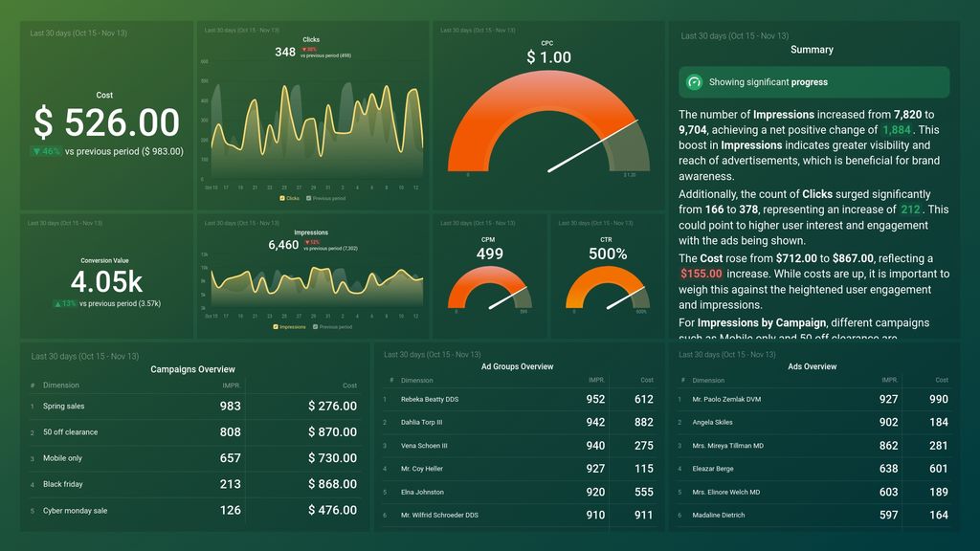
Task: Click the '$ 870.00' cost in Campaigns Overview
Action: [x=332, y=432]
